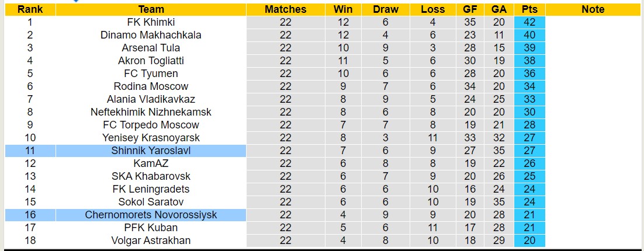Select the Shinnik Yaroslavl highlighted row
Viewport: 644px width, 251px height.
click(151, 151)
